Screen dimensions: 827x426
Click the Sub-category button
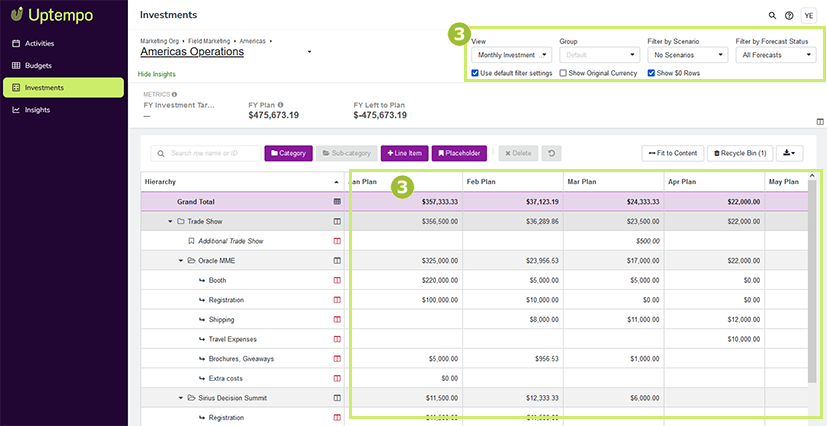click(347, 153)
